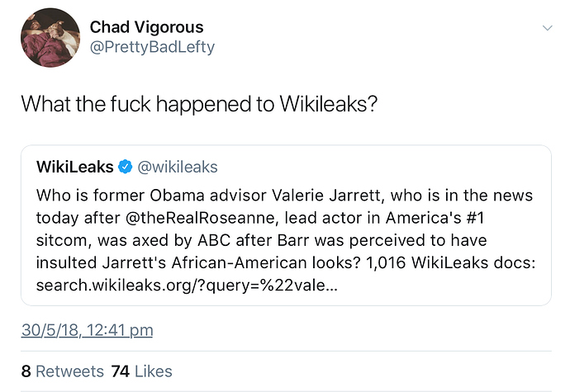View the Likes label list
Viewport: 570px width, 392px height.
point(153,371)
